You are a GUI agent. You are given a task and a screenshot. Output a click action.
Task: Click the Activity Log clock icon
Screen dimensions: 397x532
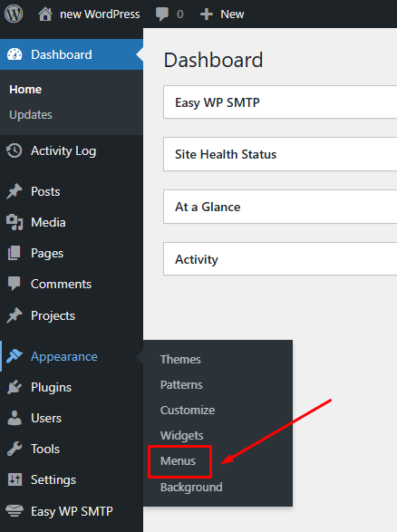[x=15, y=150]
